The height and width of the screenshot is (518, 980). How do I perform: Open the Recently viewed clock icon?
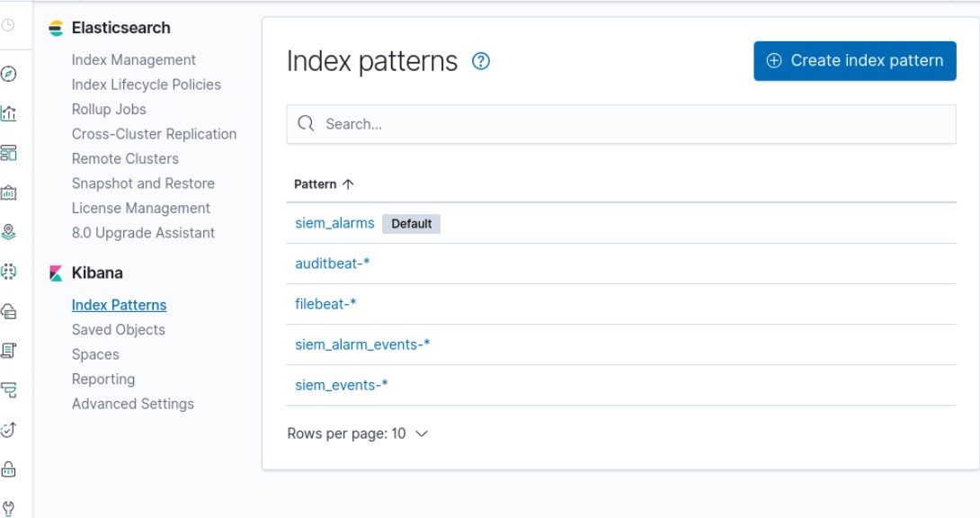pos(8,25)
